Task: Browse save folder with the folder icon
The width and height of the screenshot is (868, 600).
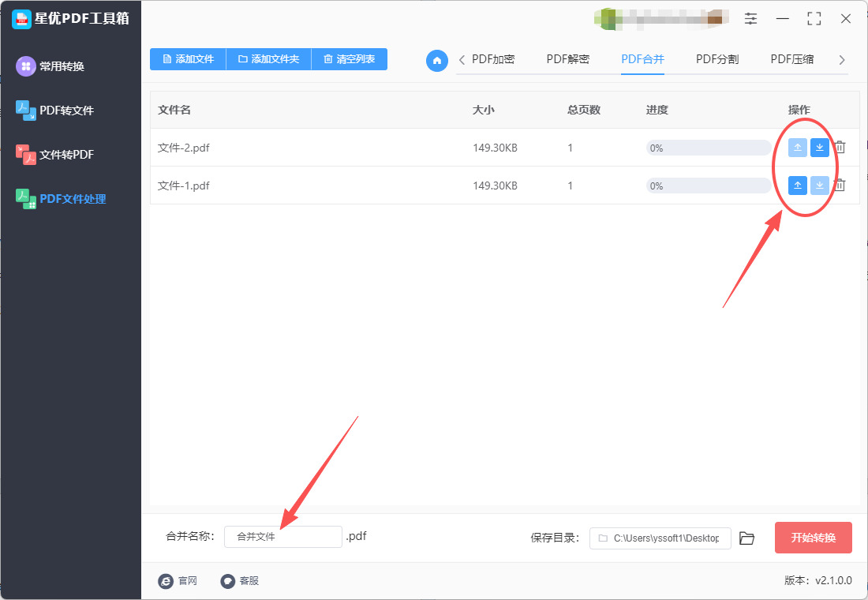Action: point(746,538)
